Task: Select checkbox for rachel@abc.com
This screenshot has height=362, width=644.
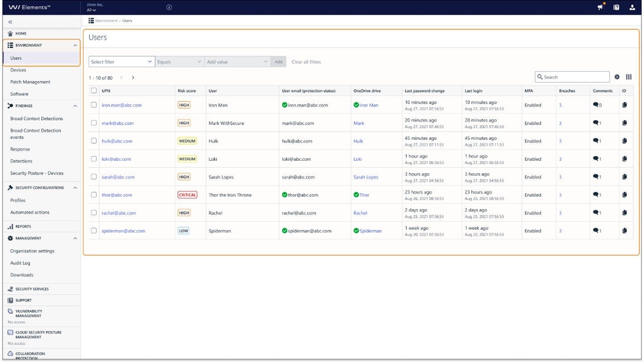Action: (94, 213)
